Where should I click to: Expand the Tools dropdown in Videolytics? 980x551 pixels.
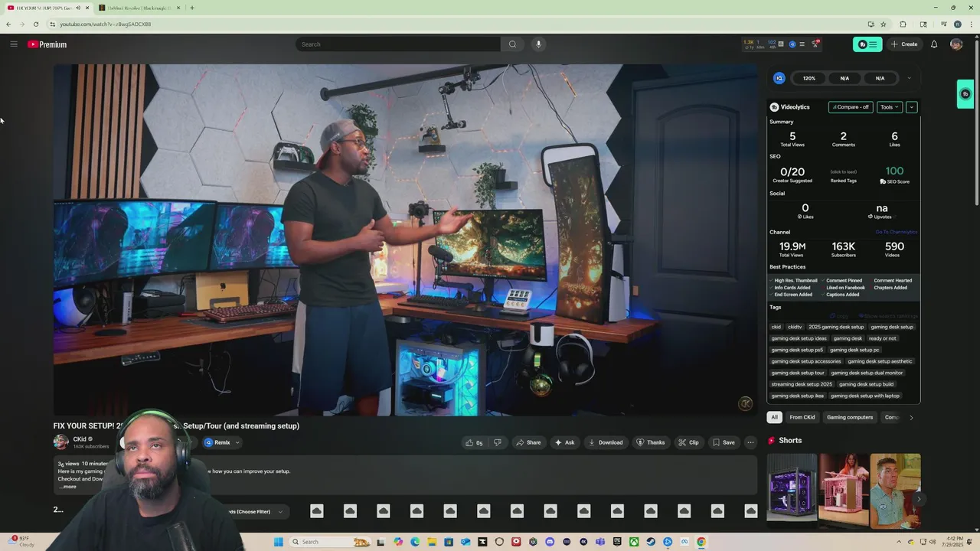889,107
